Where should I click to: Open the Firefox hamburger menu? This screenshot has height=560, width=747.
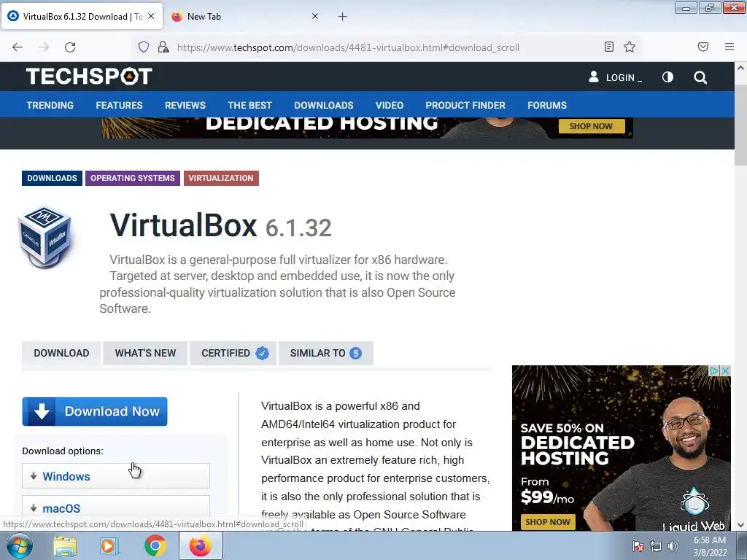point(729,47)
